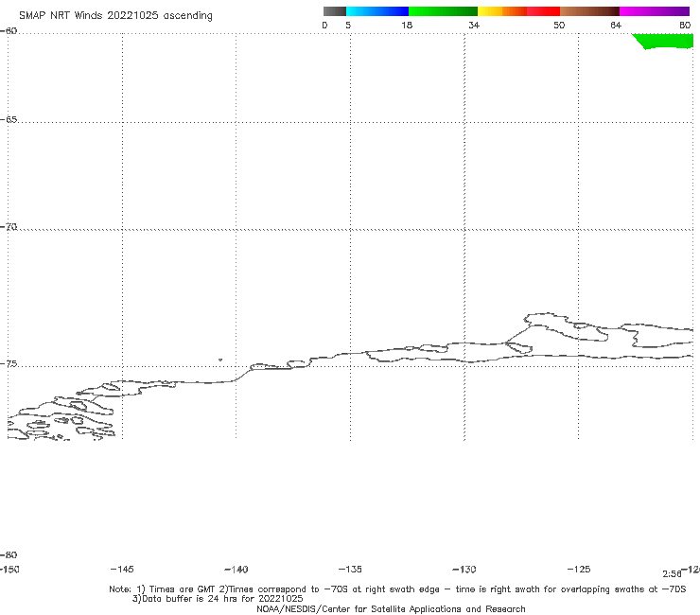Viewport: 700px width, 615px height.
Task: Click the '5' label under the color bar
Action: click(348, 26)
